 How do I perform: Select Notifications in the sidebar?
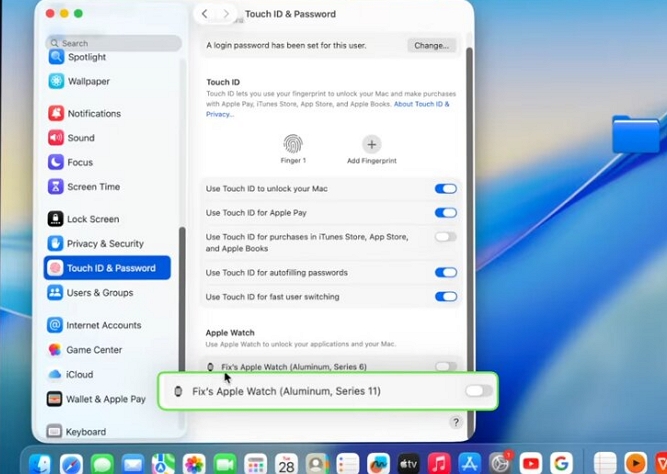[x=84, y=114]
